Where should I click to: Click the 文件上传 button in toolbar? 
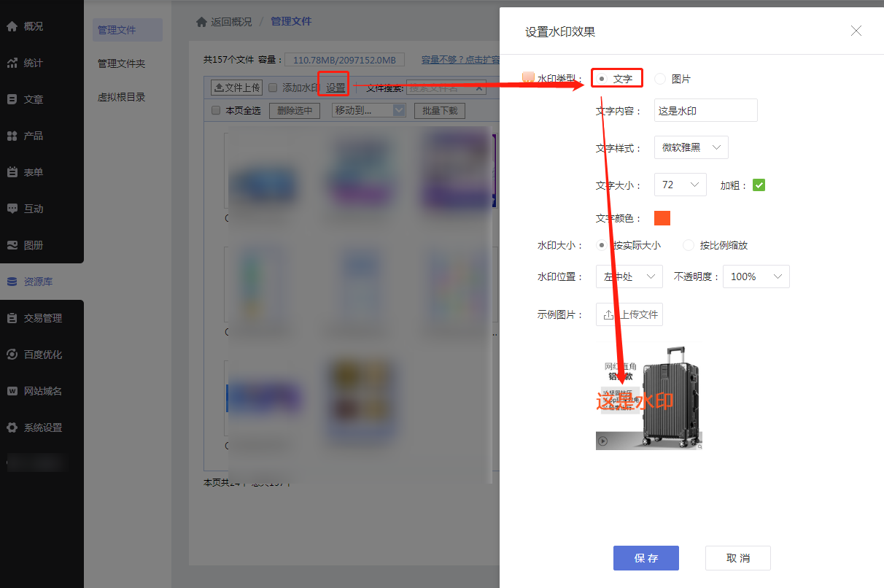tap(237, 88)
